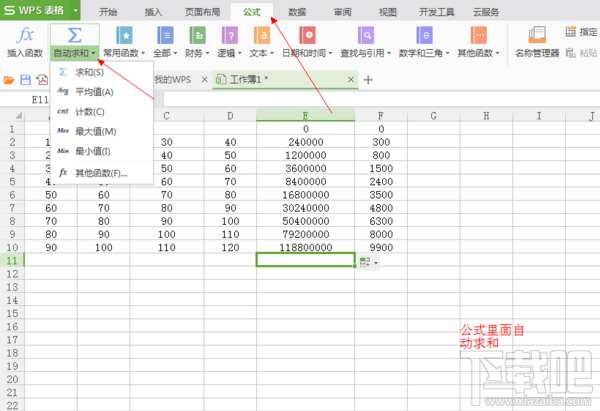Open the 数学和三角 functions icon
This screenshot has width=600, height=411.
click(424, 35)
